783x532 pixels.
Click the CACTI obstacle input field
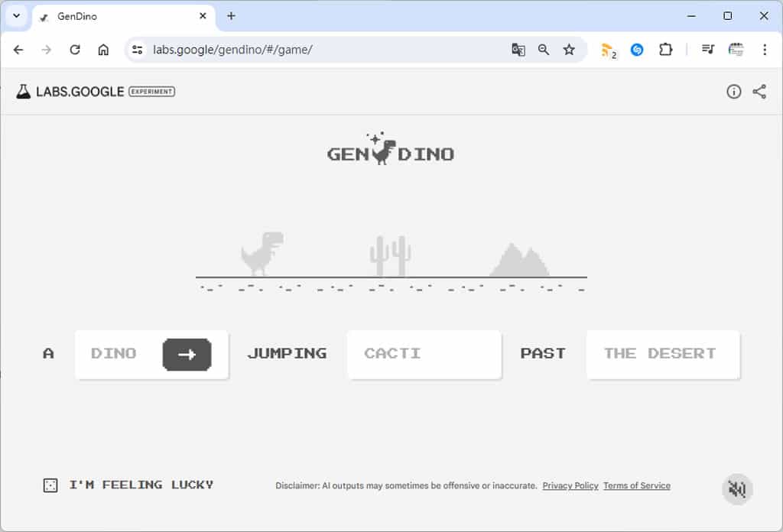coord(424,355)
